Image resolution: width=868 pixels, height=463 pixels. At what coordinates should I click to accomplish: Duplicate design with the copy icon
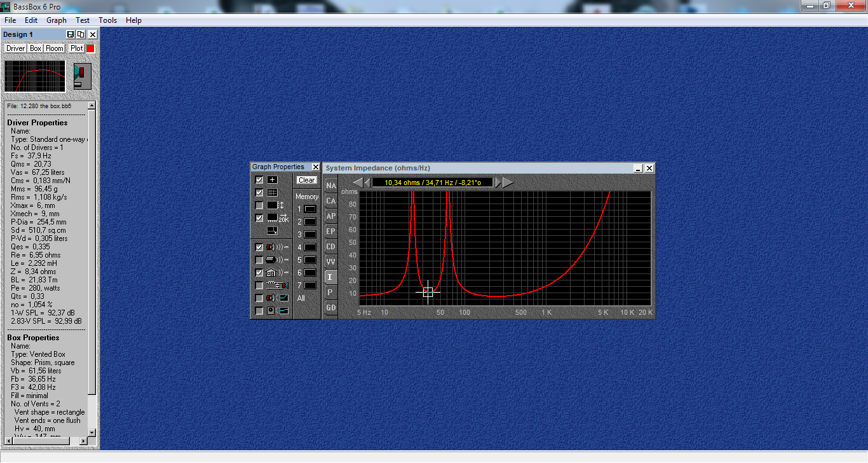[81, 34]
